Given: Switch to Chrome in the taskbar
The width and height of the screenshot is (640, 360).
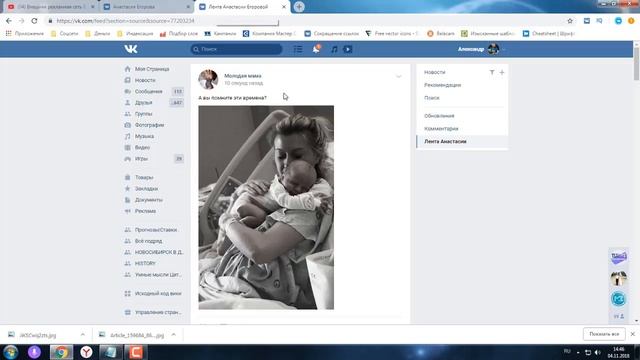Looking at the screenshot, I should pyautogui.click(x=61, y=352).
